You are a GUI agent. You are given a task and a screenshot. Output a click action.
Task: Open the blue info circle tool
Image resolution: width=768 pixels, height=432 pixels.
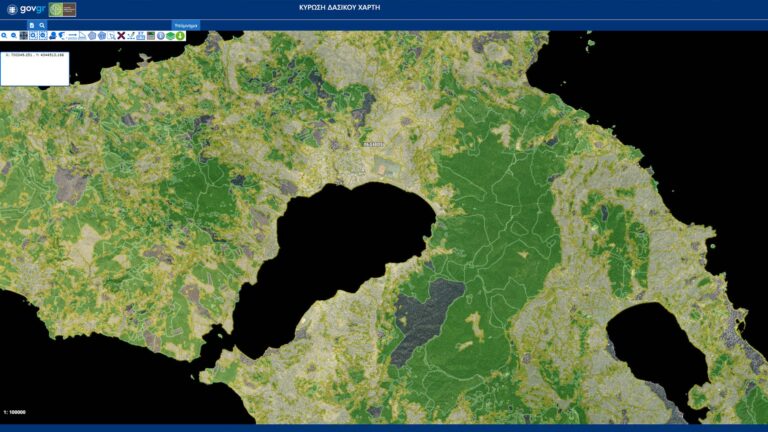(x=160, y=36)
